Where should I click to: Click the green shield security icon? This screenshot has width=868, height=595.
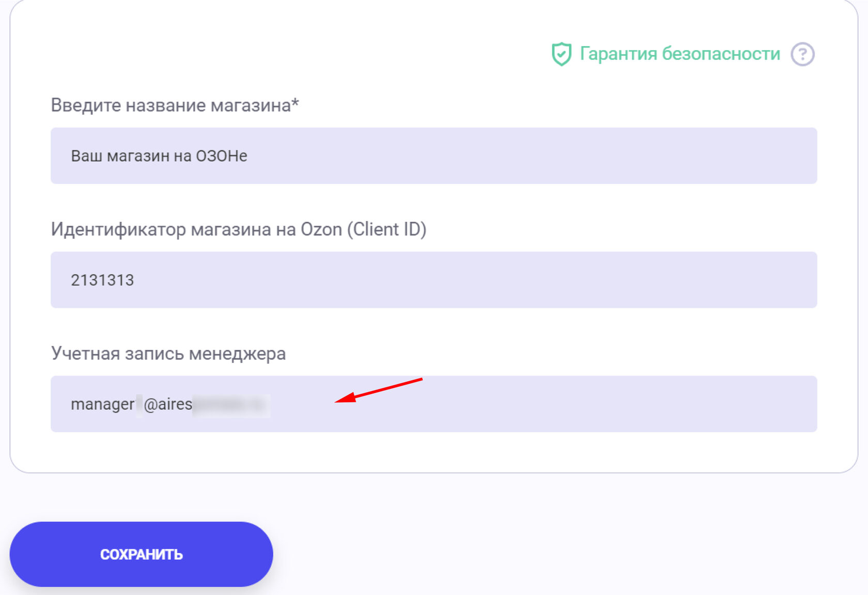(561, 54)
